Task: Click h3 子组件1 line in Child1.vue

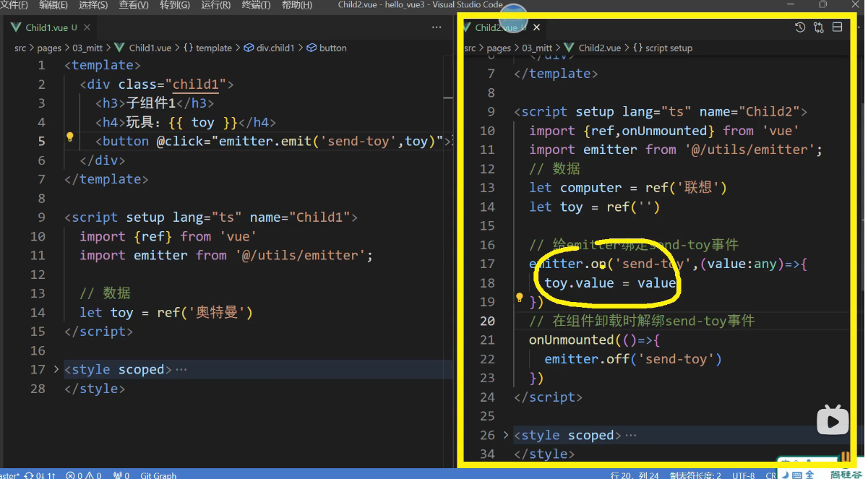Action: pos(155,103)
